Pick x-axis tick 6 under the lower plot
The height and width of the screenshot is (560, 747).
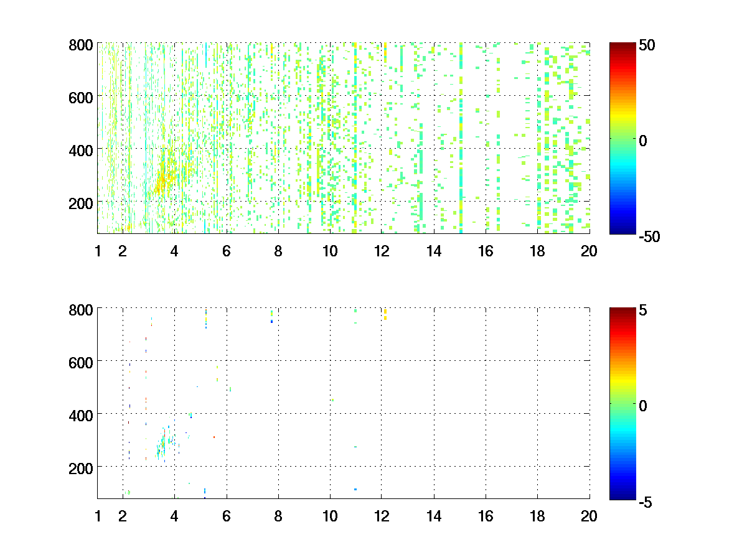pyautogui.click(x=226, y=516)
